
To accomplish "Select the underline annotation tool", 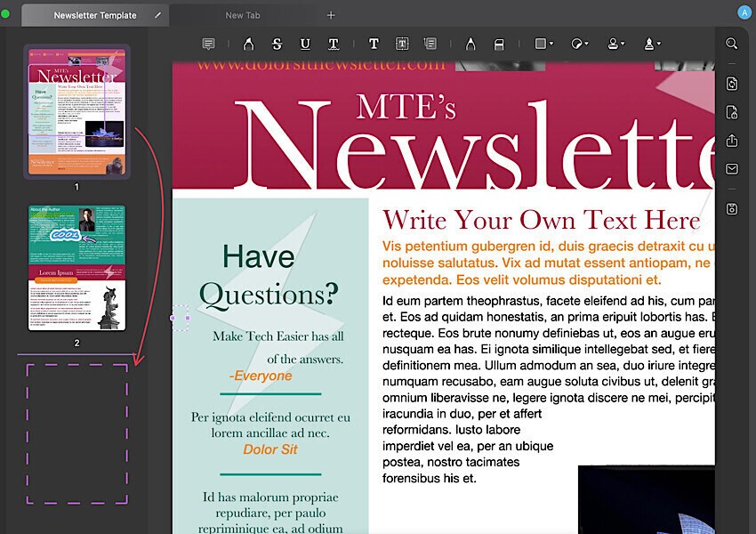I will pos(304,43).
